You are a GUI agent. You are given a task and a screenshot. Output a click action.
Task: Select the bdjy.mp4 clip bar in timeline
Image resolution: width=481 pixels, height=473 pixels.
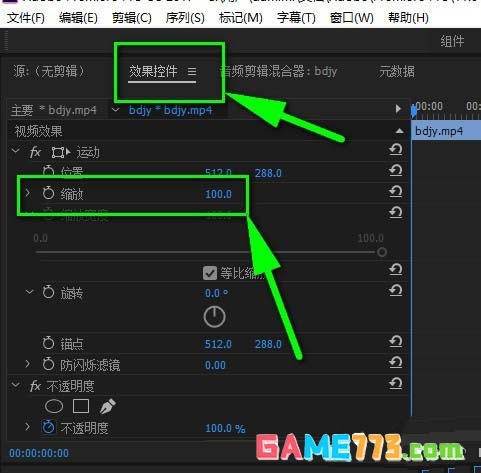pos(447,131)
